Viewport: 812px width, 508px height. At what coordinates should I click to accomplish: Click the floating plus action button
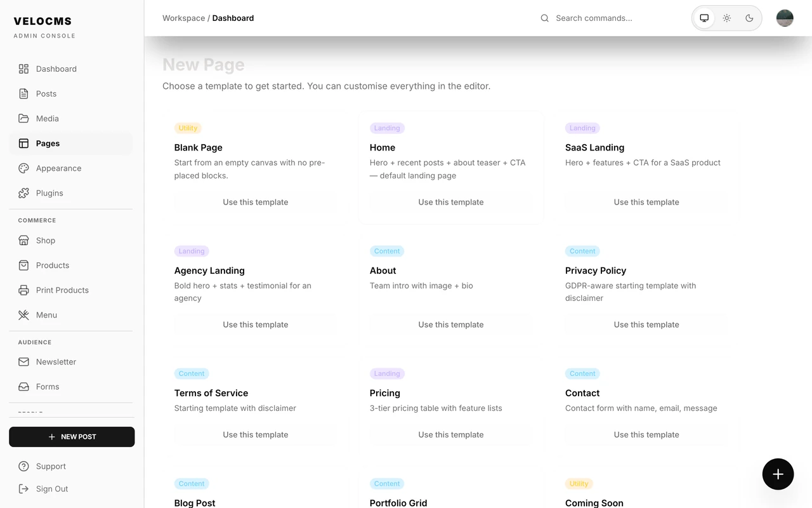(x=778, y=474)
